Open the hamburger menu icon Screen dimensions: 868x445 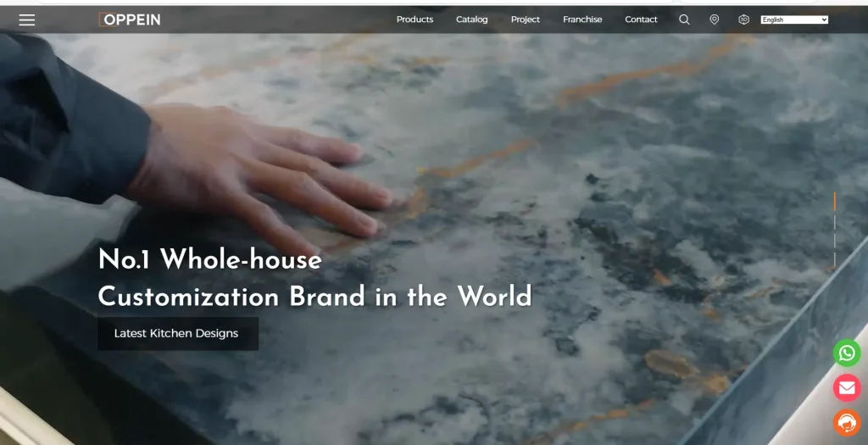coord(26,20)
